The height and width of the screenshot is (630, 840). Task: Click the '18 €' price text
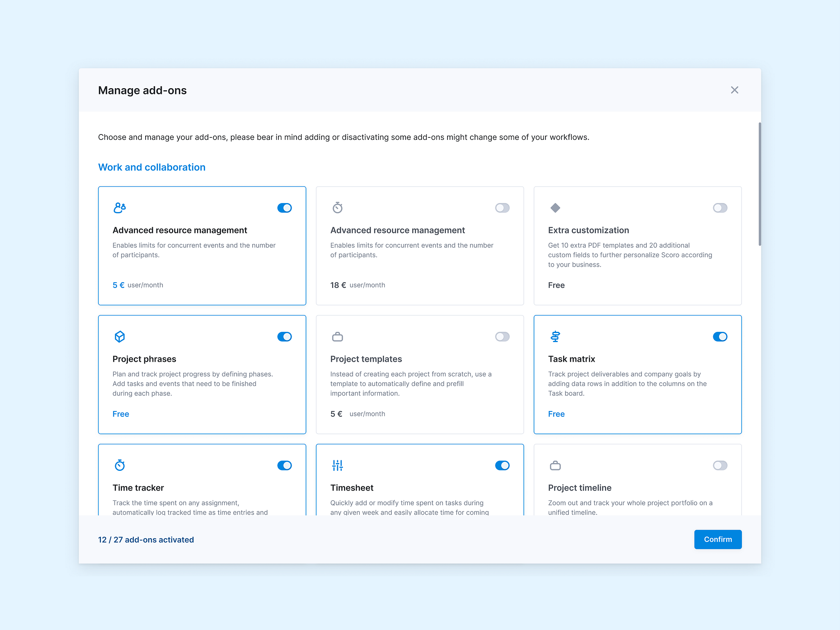[338, 285]
